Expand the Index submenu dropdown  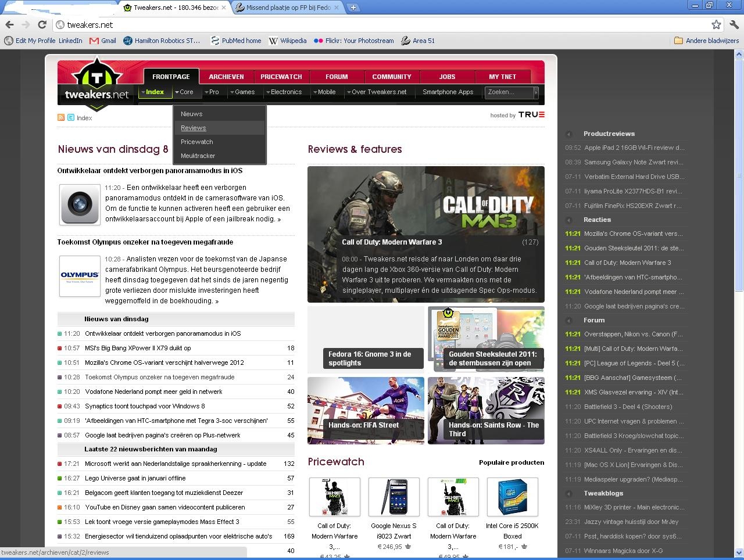pos(143,92)
